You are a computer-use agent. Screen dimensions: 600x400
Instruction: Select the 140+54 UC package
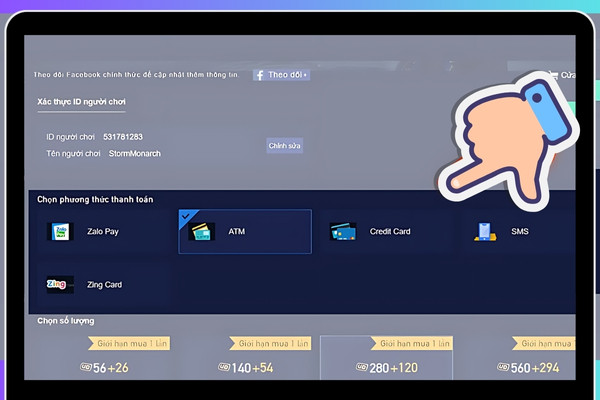click(245, 358)
